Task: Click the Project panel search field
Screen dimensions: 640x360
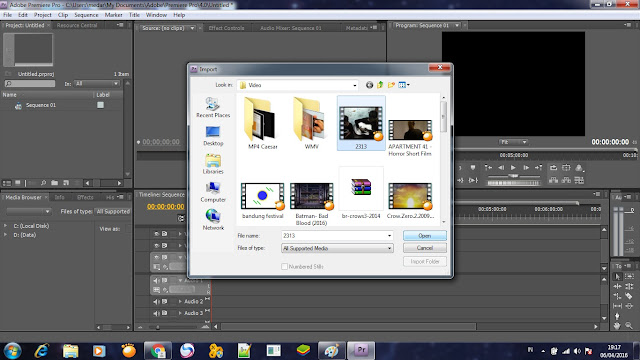Action: coord(30,84)
